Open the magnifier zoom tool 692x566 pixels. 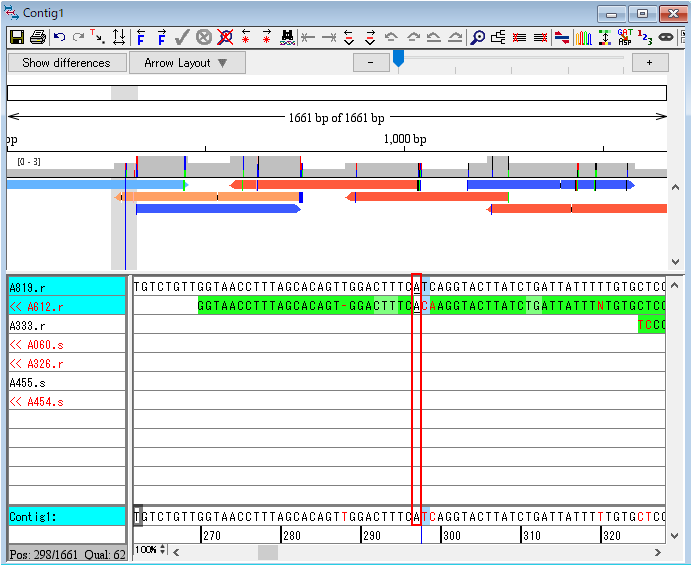[477, 38]
